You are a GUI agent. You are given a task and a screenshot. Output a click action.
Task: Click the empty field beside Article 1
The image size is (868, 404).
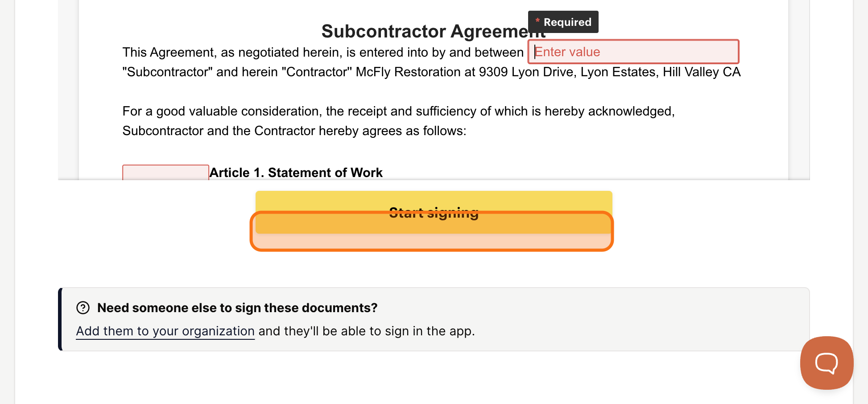pyautogui.click(x=165, y=173)
